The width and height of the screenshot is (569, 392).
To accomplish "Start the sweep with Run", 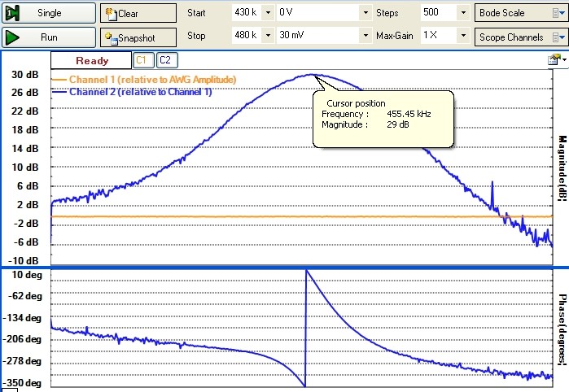I will point(49,37).
